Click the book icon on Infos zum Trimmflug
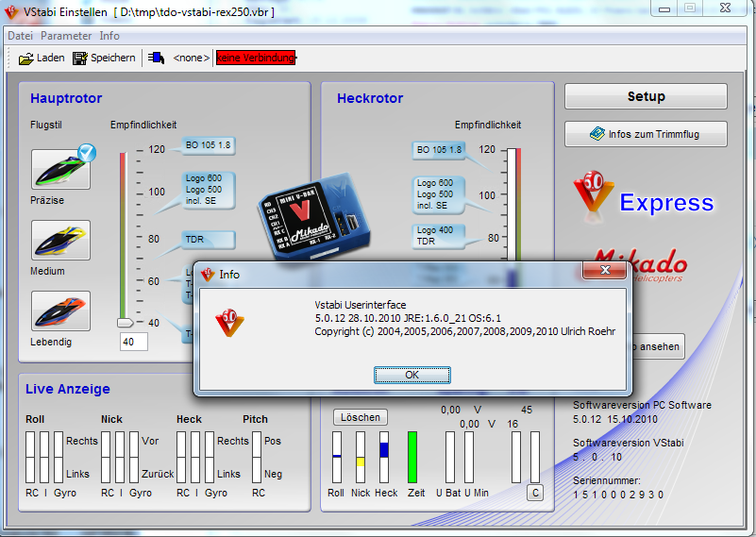Image resolution: width=756 pixels, height=537 pixels. 597,133
